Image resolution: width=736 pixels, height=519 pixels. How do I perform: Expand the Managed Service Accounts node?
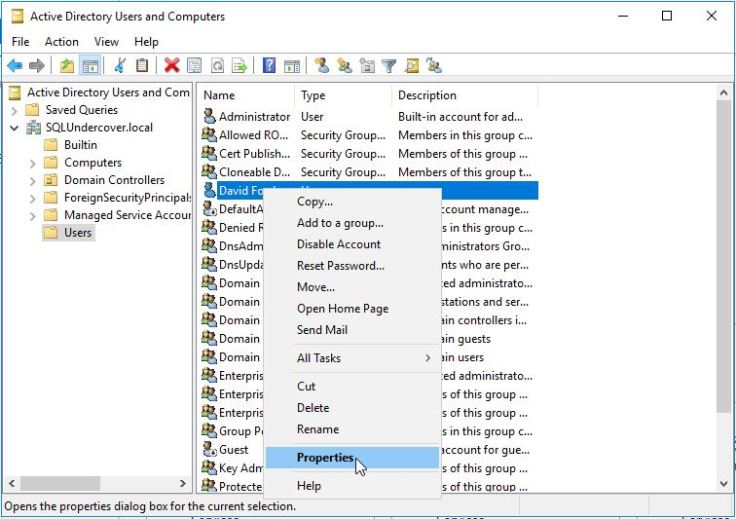(32, 216)
